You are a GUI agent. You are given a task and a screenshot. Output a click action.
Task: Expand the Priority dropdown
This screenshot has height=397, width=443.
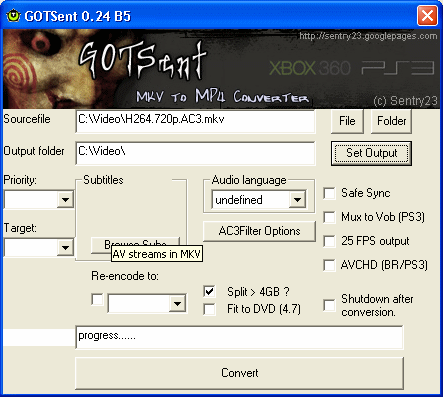[x=65, y=200]
